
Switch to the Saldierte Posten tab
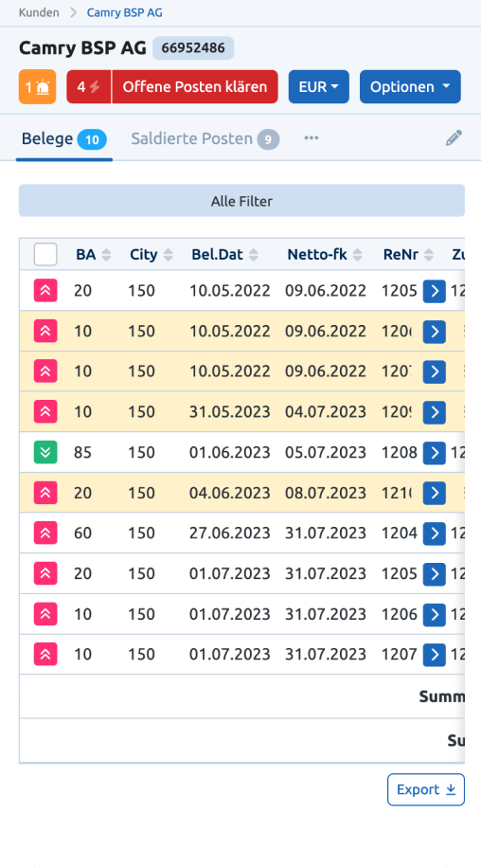point(205,138)
